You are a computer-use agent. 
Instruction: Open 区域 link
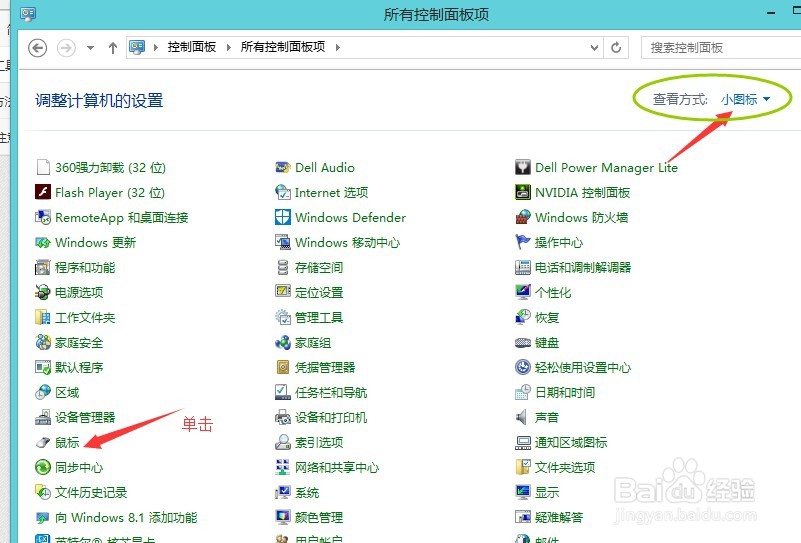[x=67, y=393]
